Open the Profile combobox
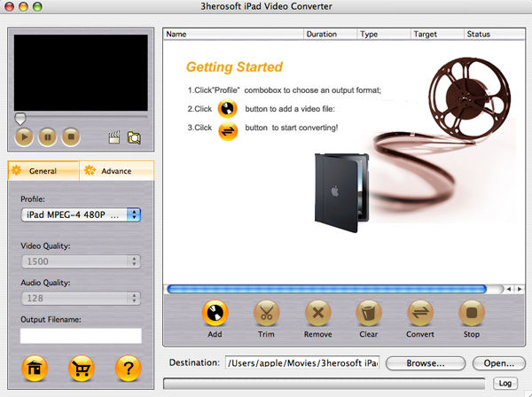Viewport: 532px width, 397px height. (81, 214)
